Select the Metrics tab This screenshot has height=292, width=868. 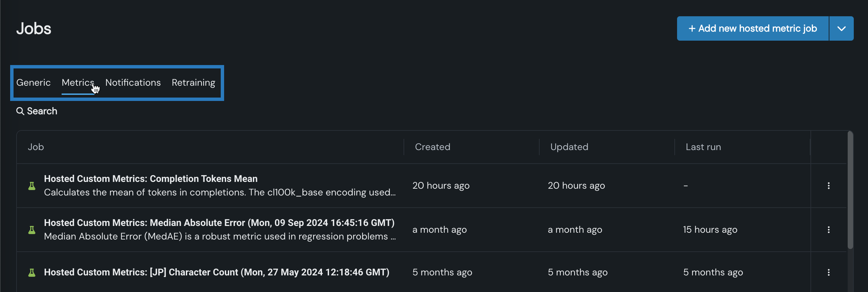[78, 83]
